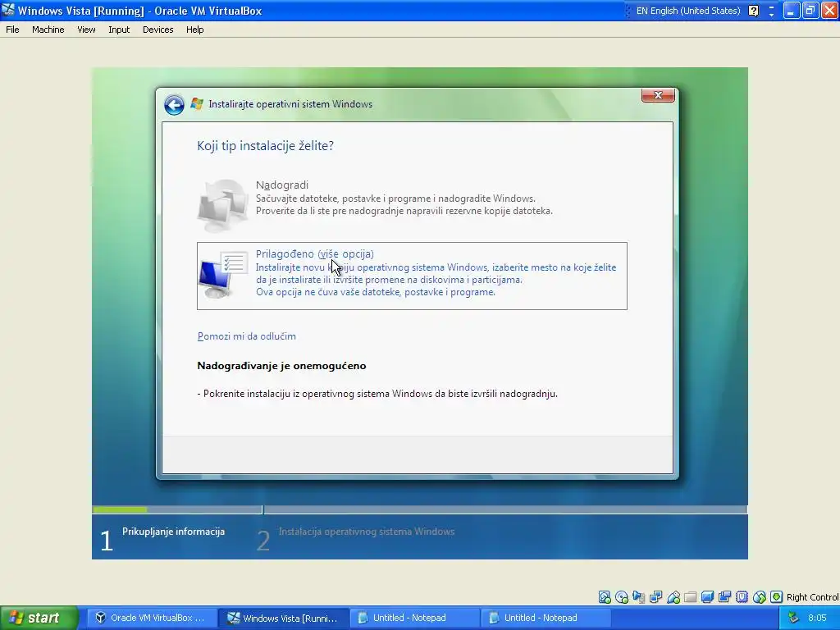This screenshot has height=630, width=840.
Task: Open the File menu
Action: (x=12, y=30)
